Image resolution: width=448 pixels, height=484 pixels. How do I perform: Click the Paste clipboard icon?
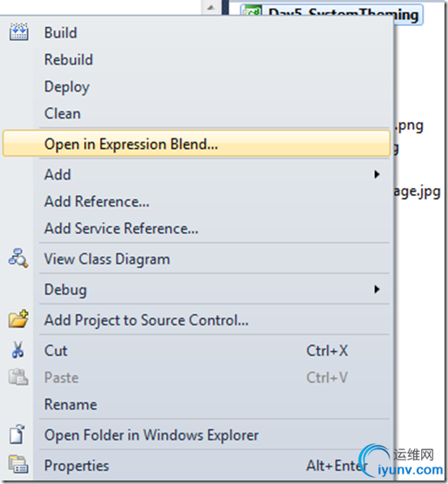18,377
